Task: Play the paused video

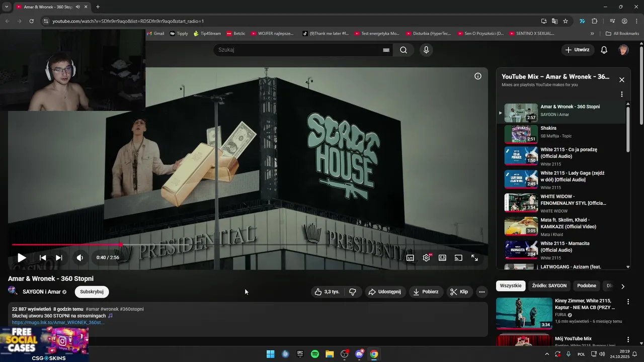Action: pyautogui.click(x=22, y=258)
